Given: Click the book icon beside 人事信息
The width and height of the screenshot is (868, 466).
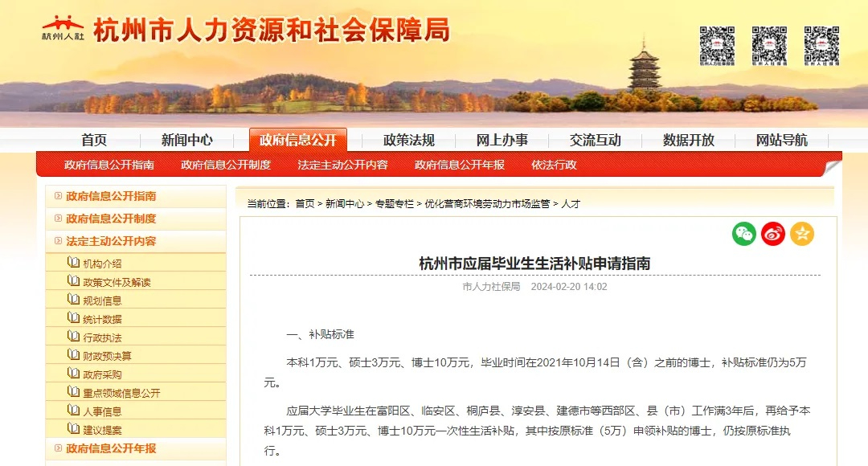Looking at the screenshot, I should (x=73, y=411).
